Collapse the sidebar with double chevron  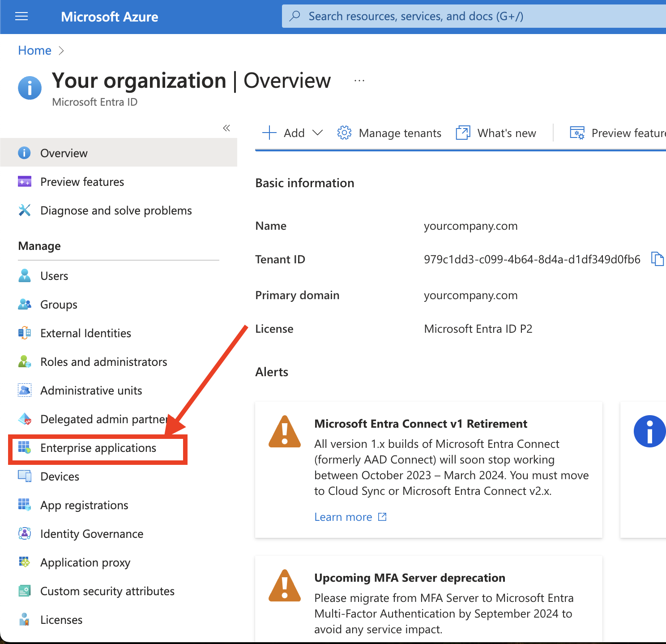[x=226, y=128]
